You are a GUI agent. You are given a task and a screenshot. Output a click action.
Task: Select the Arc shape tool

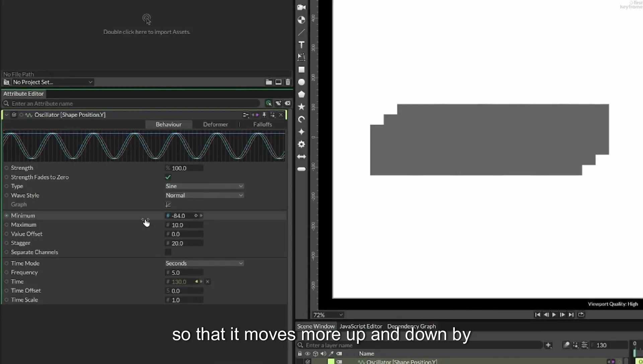pos(301,119)
